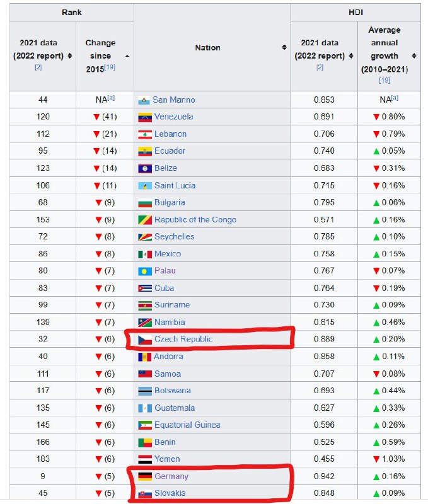Open footnote [2] under HDI 2021 data

pos(320,67)
